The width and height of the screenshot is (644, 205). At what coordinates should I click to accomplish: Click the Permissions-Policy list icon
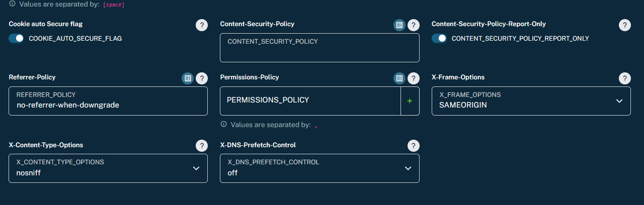(x=399, y=78)
